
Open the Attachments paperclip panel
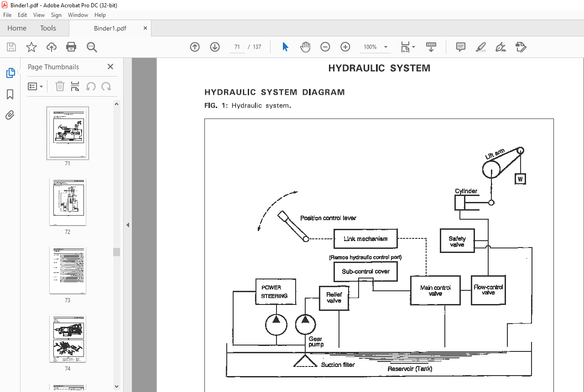(x=10, y=115)
